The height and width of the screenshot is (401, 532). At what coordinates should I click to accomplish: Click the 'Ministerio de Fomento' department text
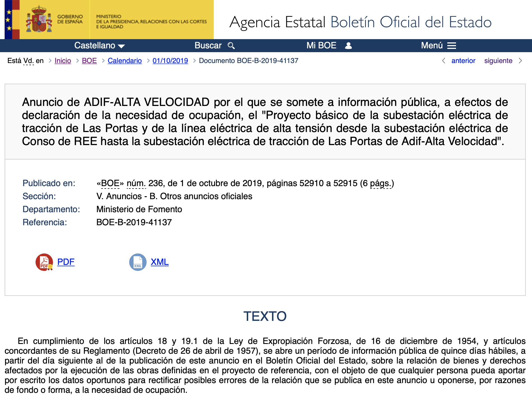139,209
